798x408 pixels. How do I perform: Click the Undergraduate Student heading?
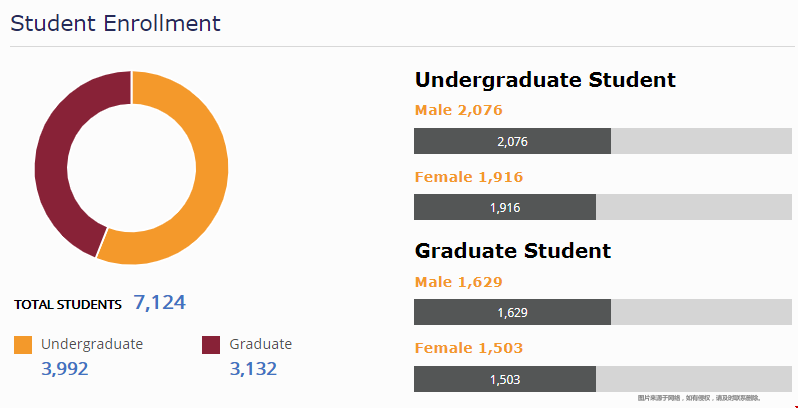tap(545, 81)
